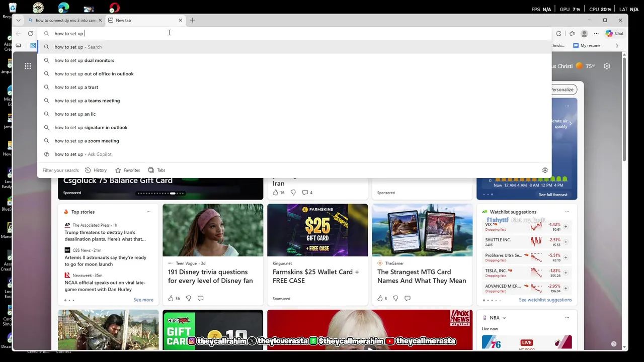Like the MTG Card Names article

[380, 298]
